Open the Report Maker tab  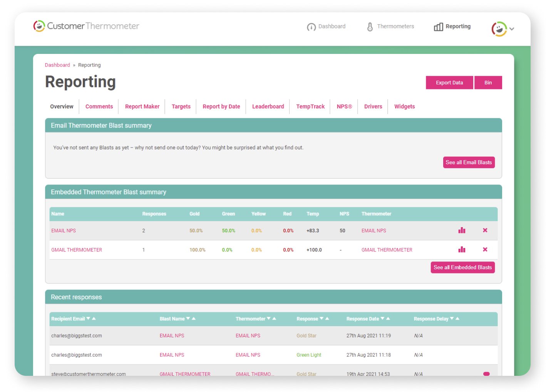pyautogui.click(x=142, y=107)
